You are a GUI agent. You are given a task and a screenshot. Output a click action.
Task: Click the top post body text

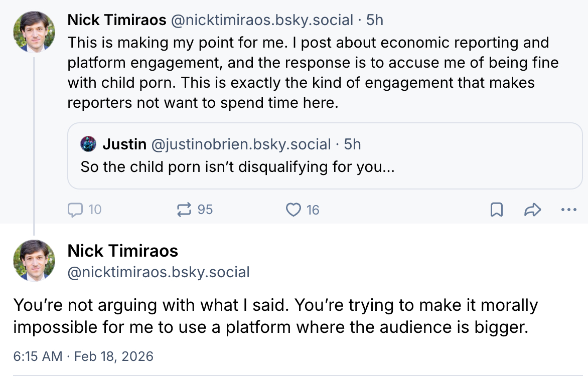[x=301, y=73]
